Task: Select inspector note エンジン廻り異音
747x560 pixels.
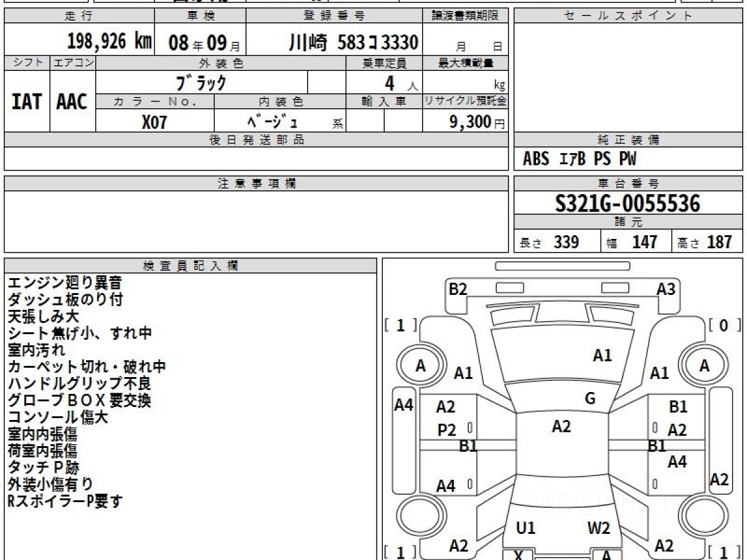Action: click(65, 283)
